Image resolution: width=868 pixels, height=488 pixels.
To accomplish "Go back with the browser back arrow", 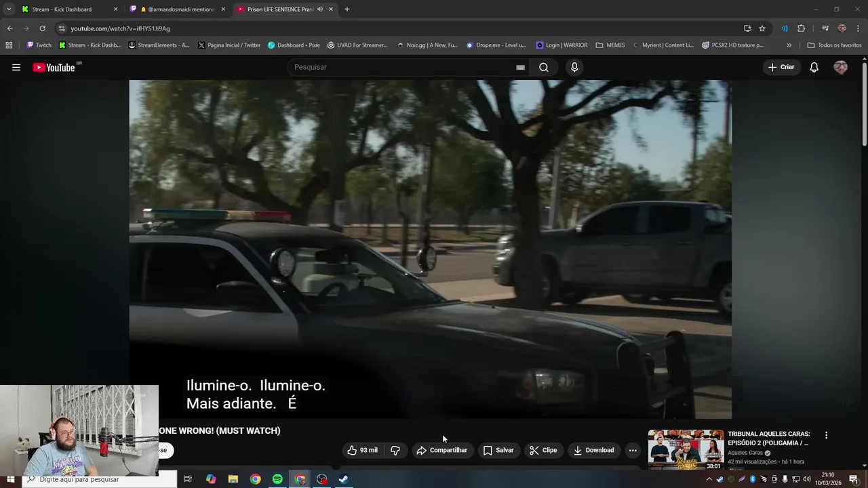I will pos(9,28).
